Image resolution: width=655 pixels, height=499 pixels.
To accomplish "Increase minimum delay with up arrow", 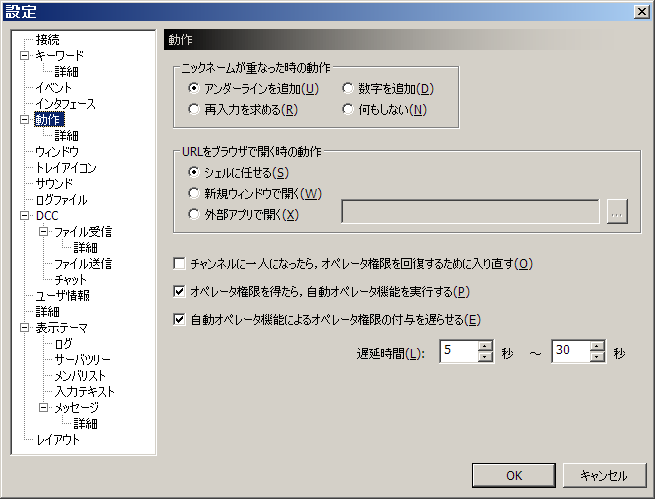I will click(x=485, y=346).
